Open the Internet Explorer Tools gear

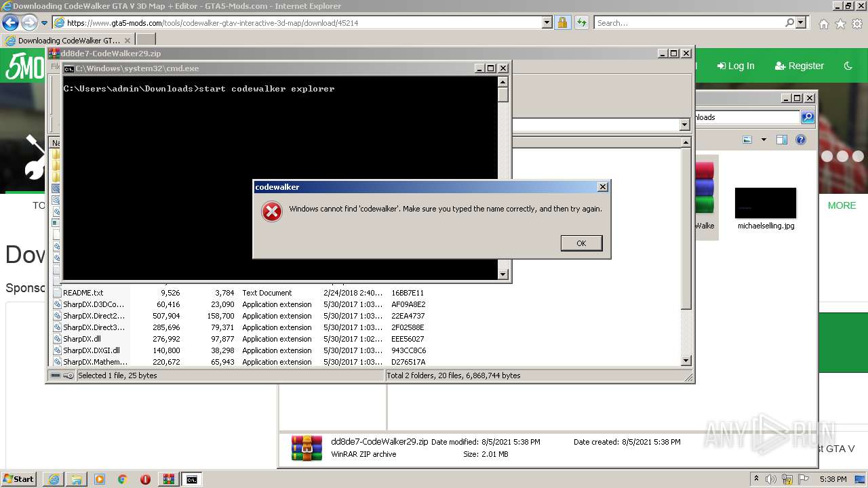click(857, 24)
